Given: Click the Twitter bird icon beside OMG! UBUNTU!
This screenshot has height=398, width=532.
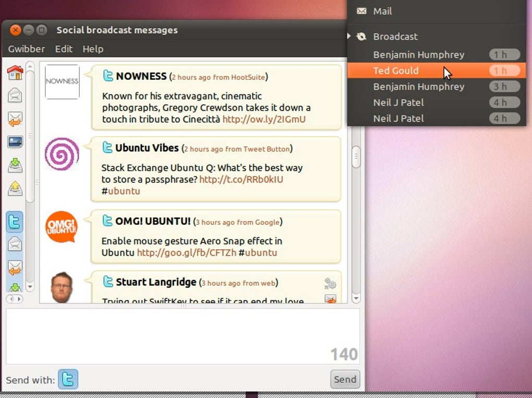Looking at the screenshot, I should click(107, 221).
